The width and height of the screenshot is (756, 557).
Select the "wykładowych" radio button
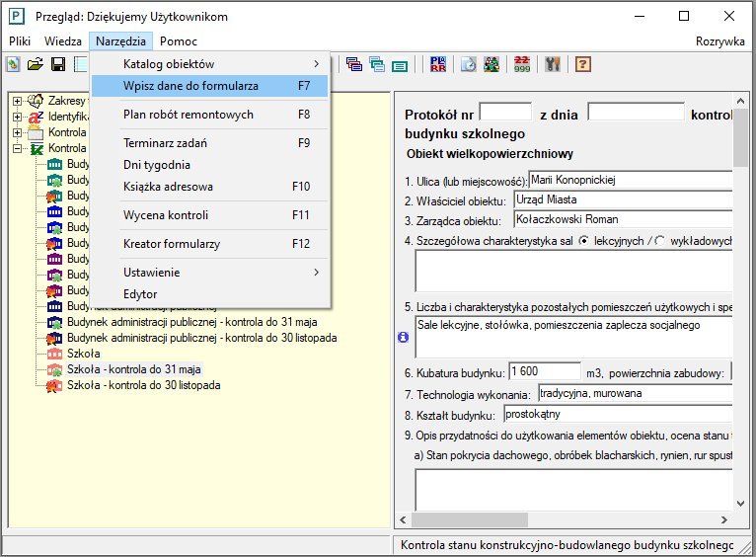[660, 241]
